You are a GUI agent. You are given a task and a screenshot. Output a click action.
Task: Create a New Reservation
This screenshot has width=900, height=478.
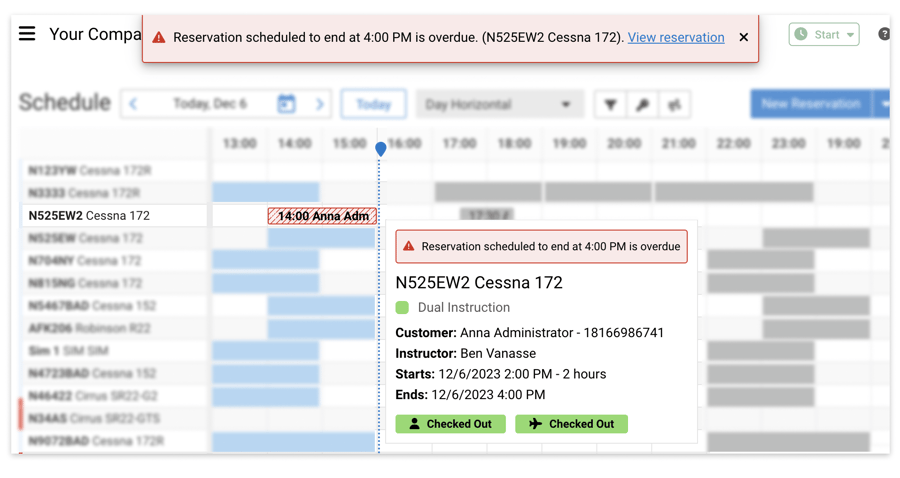tap(810, 104)
